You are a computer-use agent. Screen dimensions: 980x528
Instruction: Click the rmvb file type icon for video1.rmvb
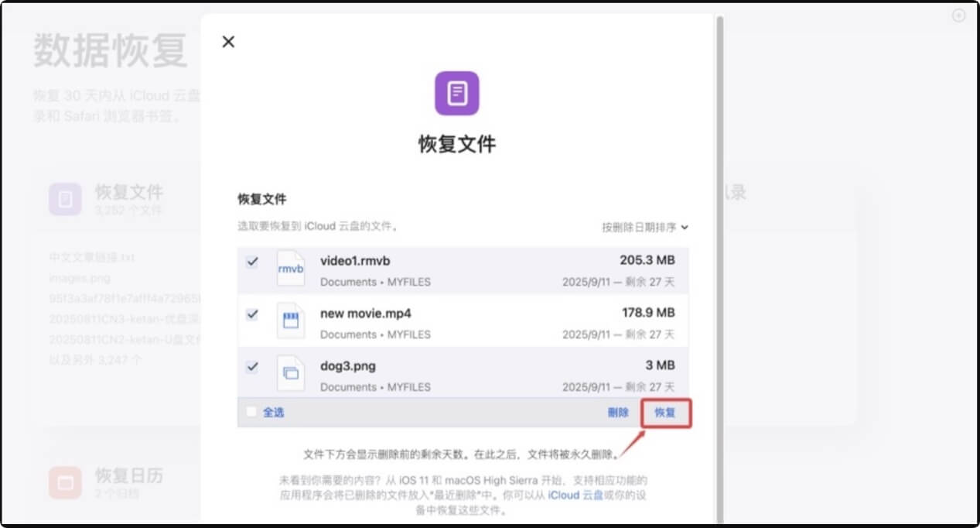coord(292,268)
